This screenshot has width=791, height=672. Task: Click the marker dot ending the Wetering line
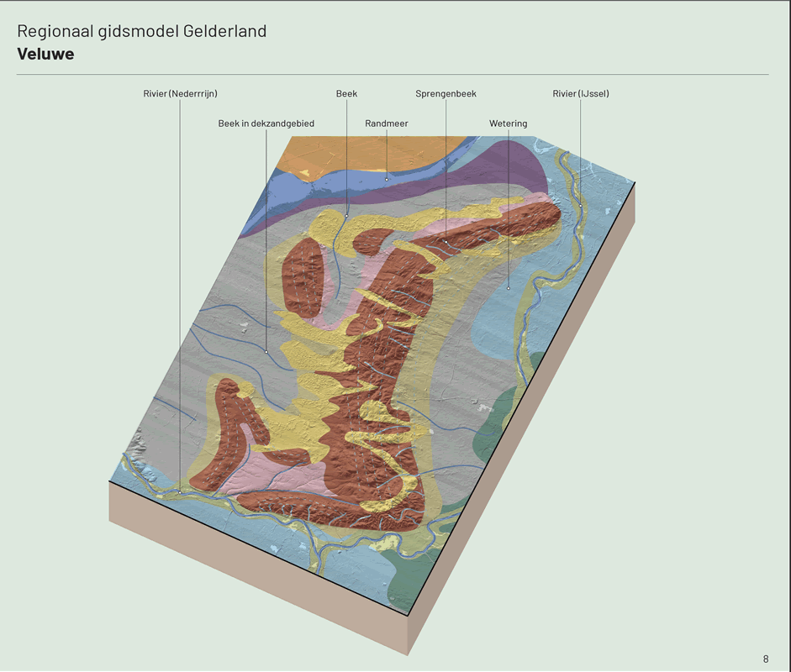coord(509,287)
